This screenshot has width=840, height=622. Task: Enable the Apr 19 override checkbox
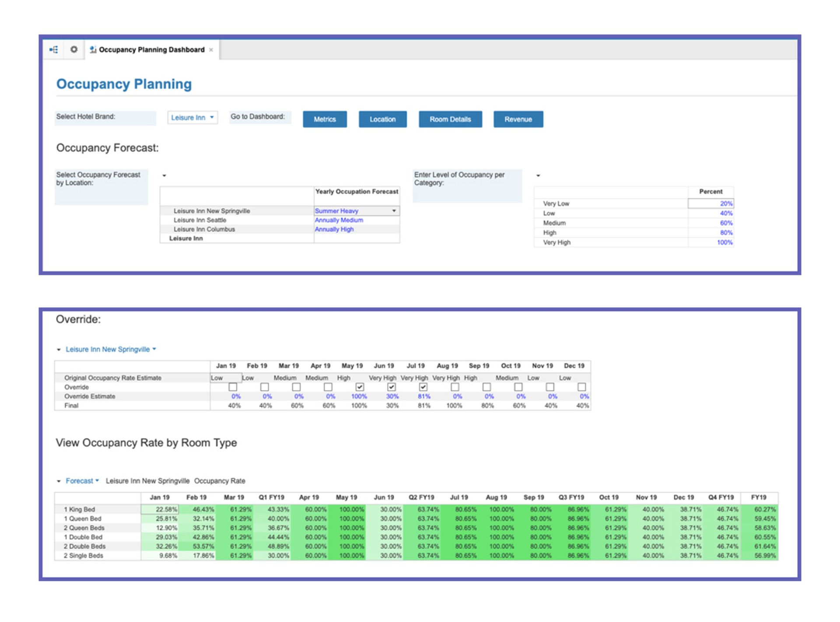[x=328, y=387]
